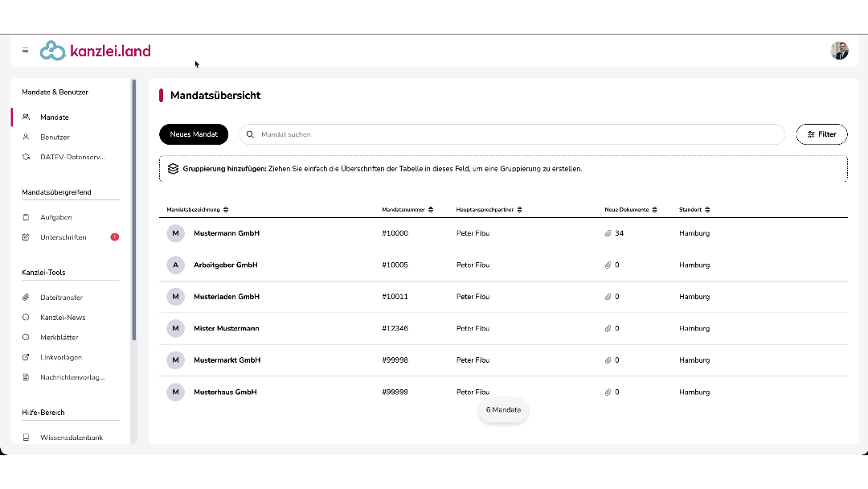Screen dimensions: 868x489
Task: Click the DATEV-Datenservice sync icon
Action: pos(26,157)
